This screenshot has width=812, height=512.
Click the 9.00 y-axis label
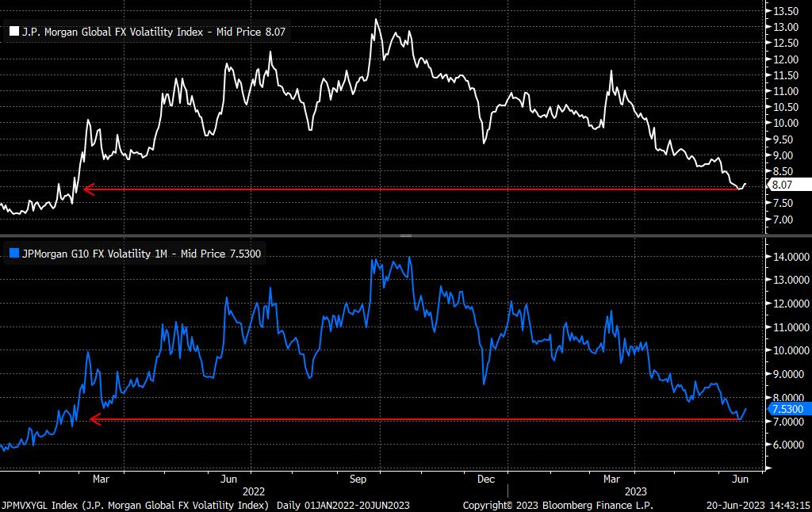pos(783,155)
